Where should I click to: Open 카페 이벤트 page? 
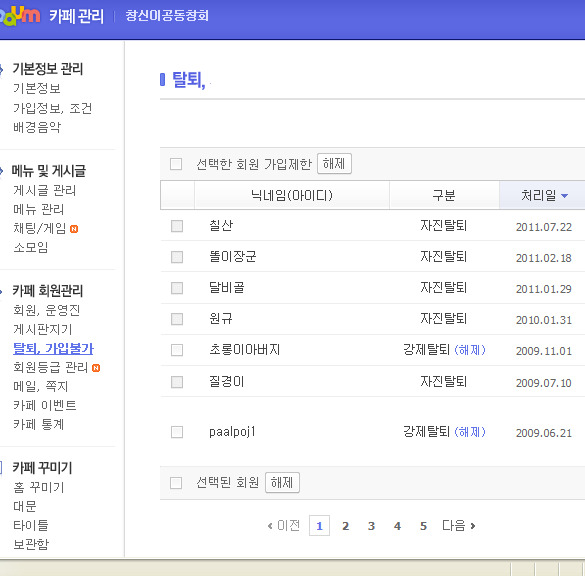(x=44, y=405)
